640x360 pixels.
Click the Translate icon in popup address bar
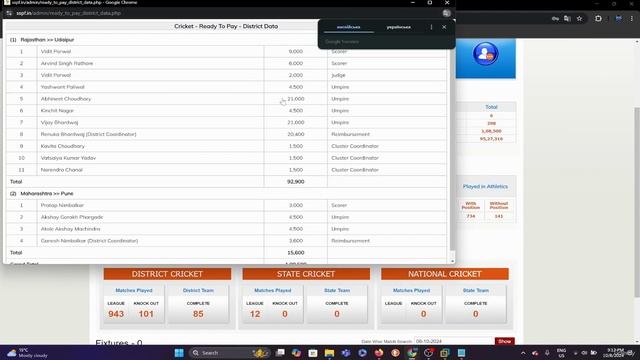tap(447, 13)
